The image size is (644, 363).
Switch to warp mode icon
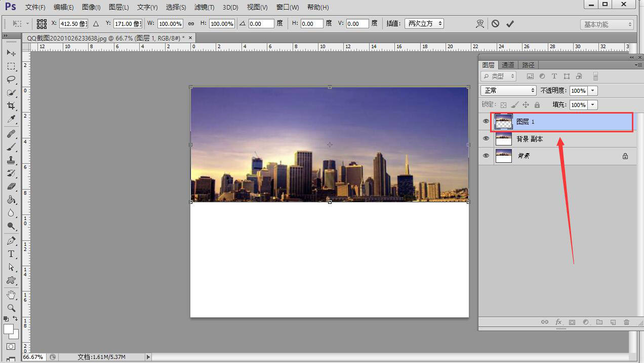coord(479,24)
